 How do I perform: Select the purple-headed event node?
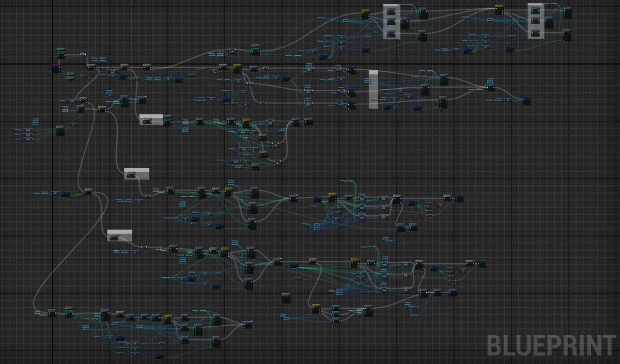pos(56,68)
